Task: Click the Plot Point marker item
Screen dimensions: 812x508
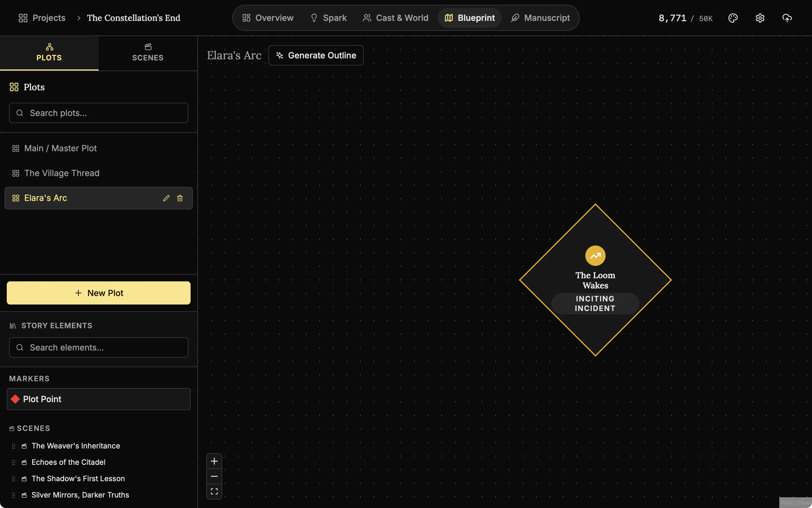Action: pos(99,399)
